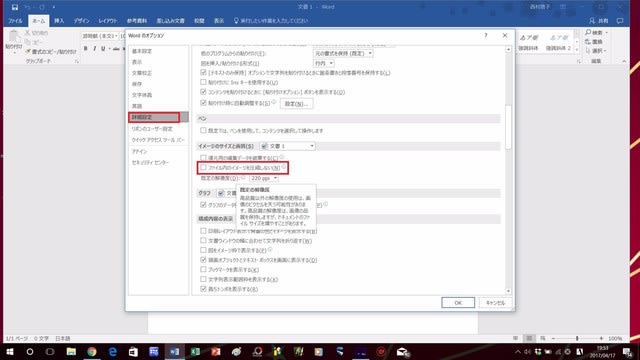Click the Cancel button in Word Options
This screenshot has height=360, width=640.
(495, 303)
